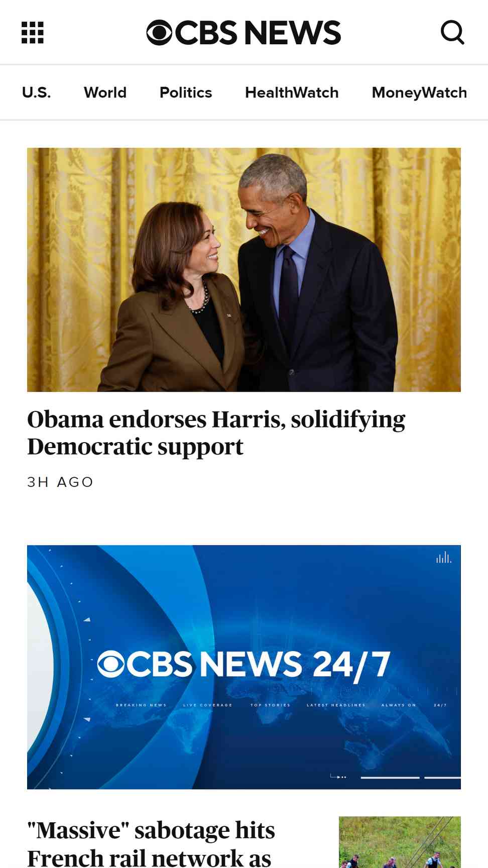The height and width of the screenshot is (868, 488).
Task: Tap the audio bars icon on the video
Action: (444, 558)
